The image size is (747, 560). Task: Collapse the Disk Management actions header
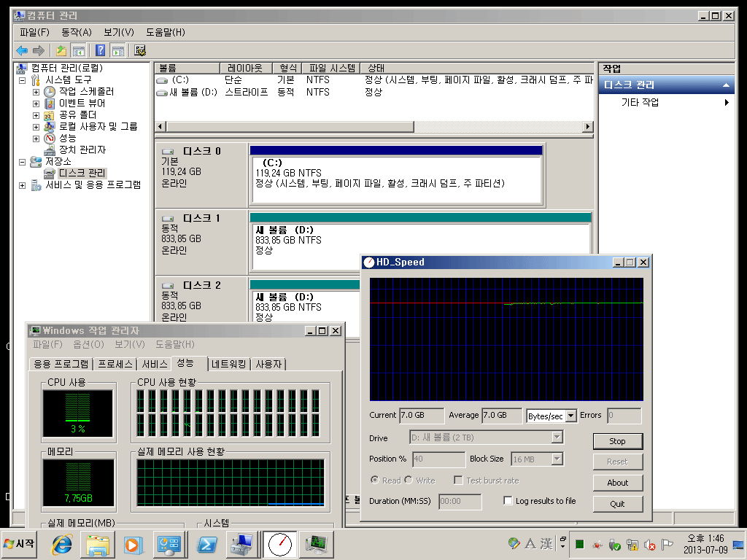(x=726, y=85)
